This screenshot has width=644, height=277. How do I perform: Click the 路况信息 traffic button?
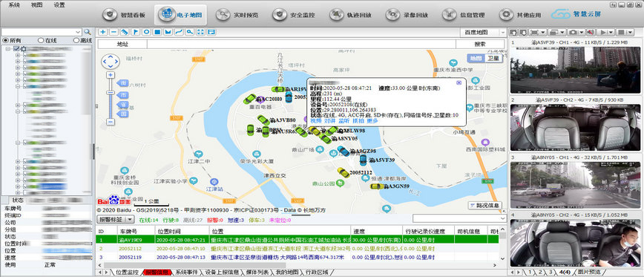pos(484,205)
